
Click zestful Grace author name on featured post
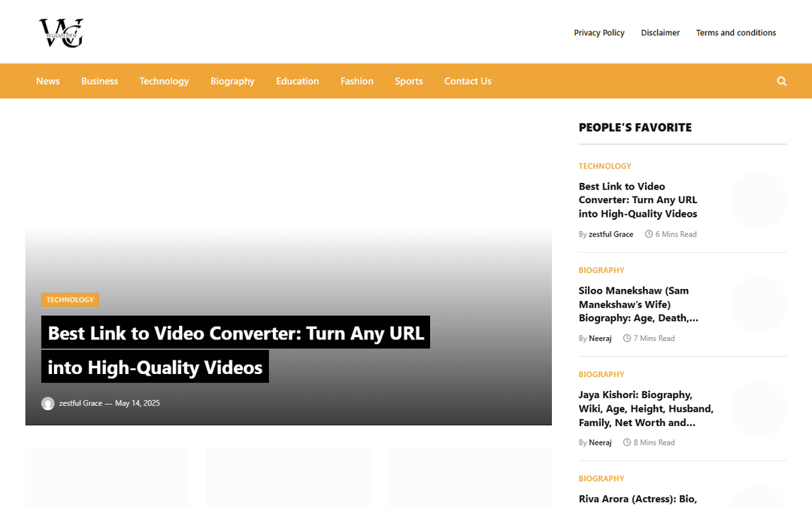pos(80,403)
